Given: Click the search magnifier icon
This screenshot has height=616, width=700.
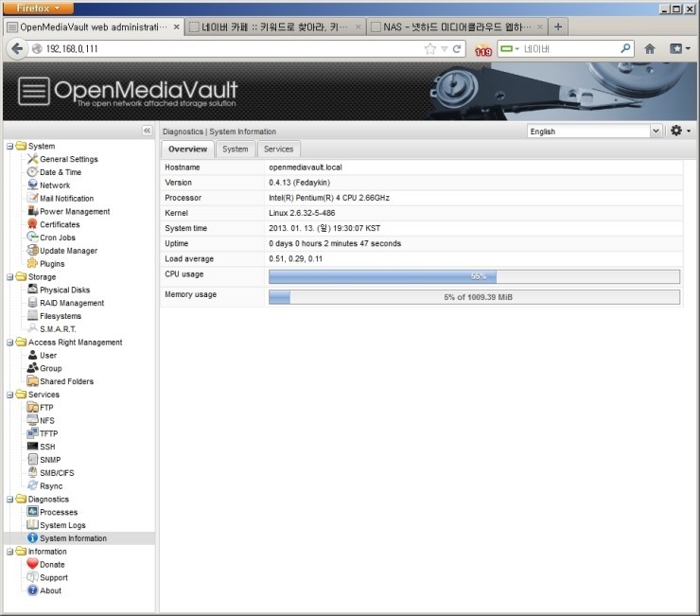Looking at the screenshot, I should (x=625, y=48).
